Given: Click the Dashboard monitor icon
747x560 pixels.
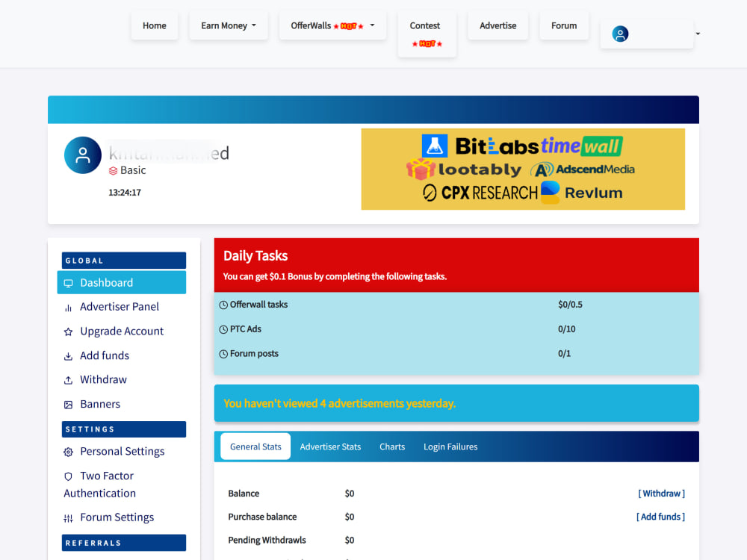Looking at the screenshot, I should click(68, 283).
